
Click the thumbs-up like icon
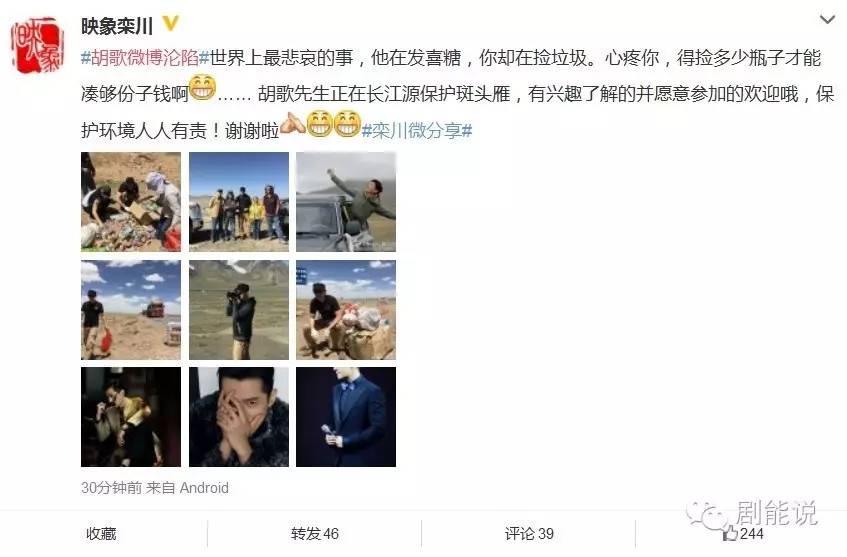click(730, 533)
